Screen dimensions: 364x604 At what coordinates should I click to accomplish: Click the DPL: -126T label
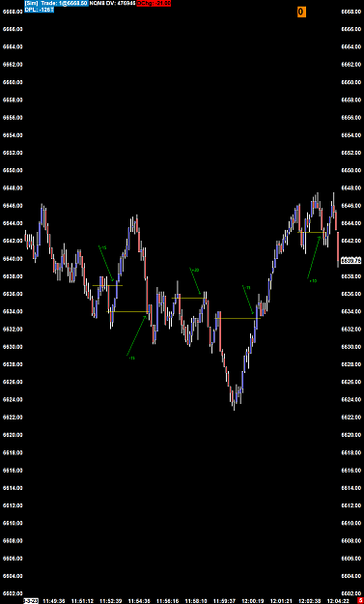tap(40, 9)
